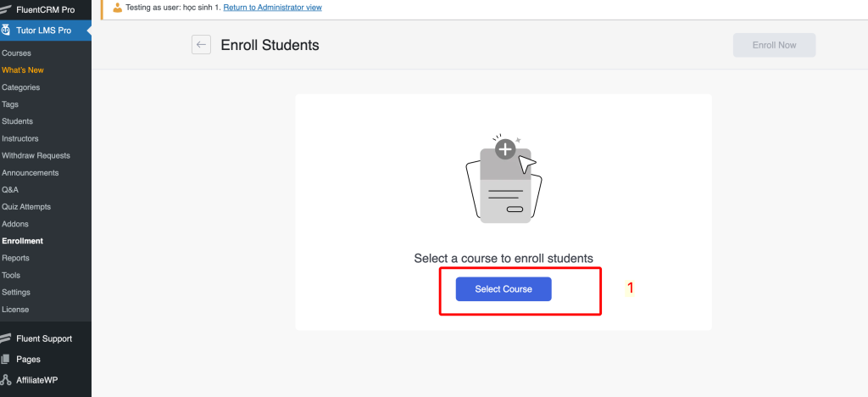Open the Quiz Attempts menu item
The image size is (868, 397).
point(26,207)
